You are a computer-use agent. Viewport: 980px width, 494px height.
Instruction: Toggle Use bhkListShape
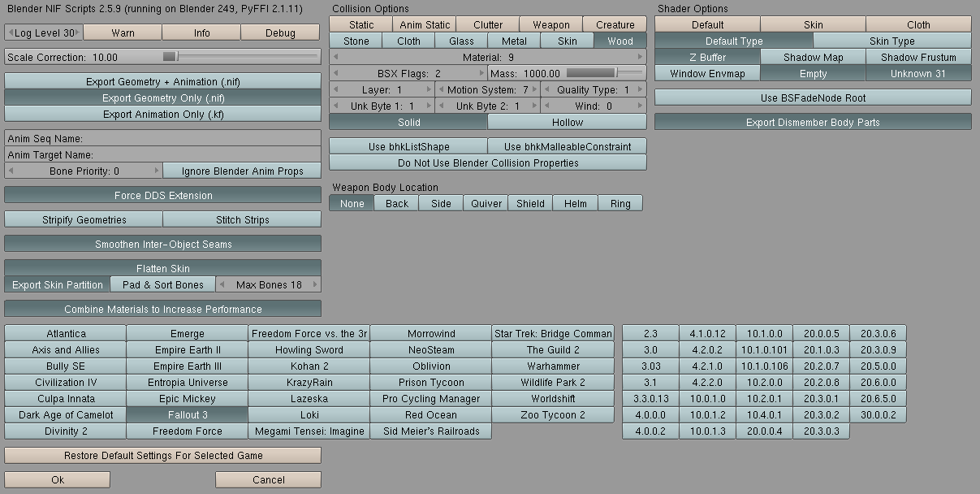click(408, 146)
